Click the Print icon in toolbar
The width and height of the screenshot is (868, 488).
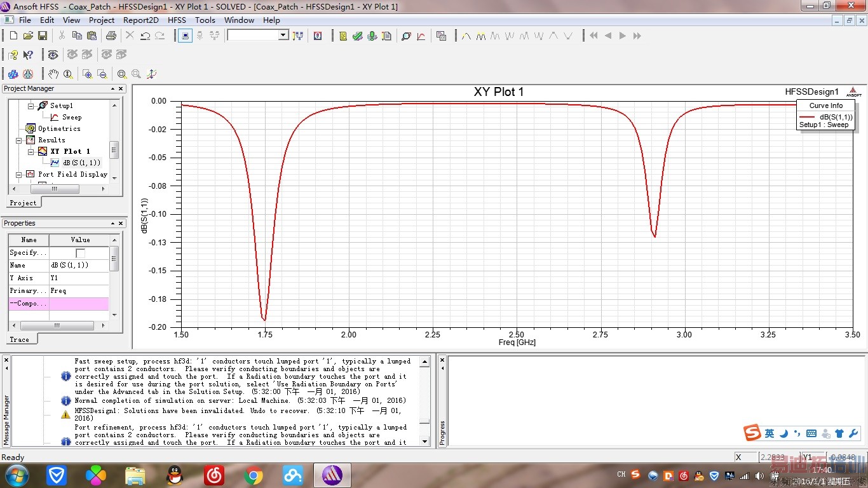(111, 36)
